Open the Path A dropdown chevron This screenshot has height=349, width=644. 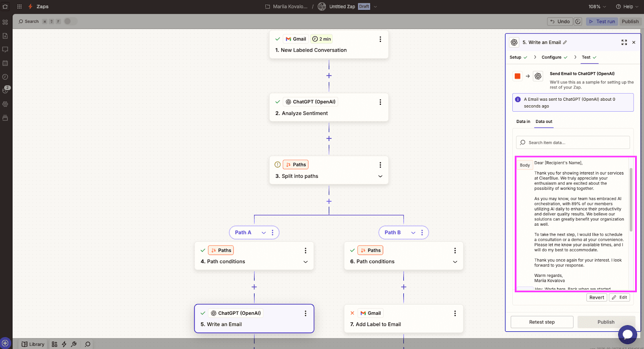pos(264,233)
